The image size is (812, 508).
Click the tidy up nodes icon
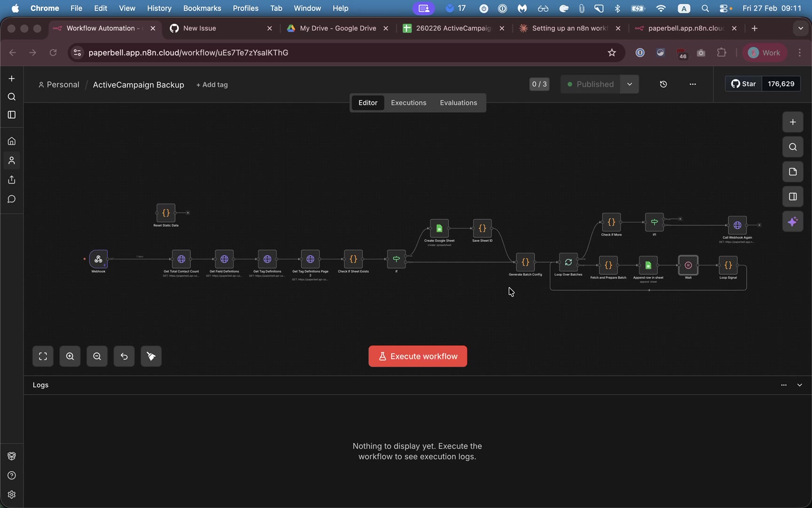pos(151,357)
